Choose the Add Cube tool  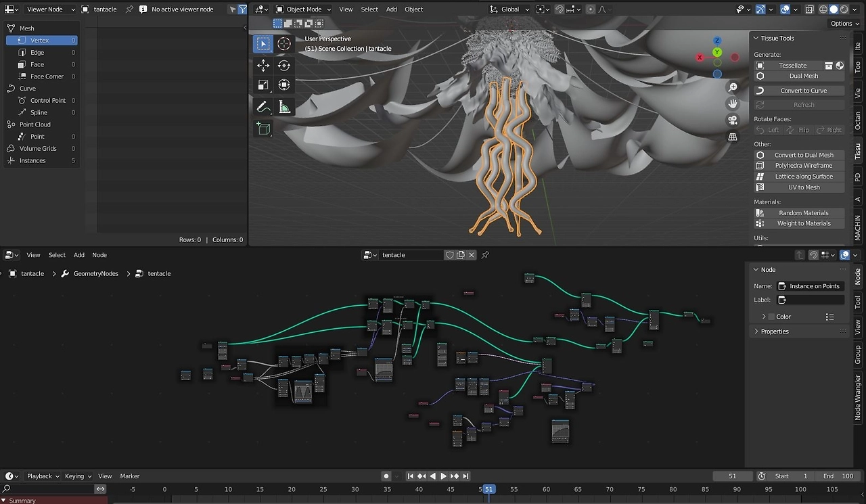click(x=263, y=129)
